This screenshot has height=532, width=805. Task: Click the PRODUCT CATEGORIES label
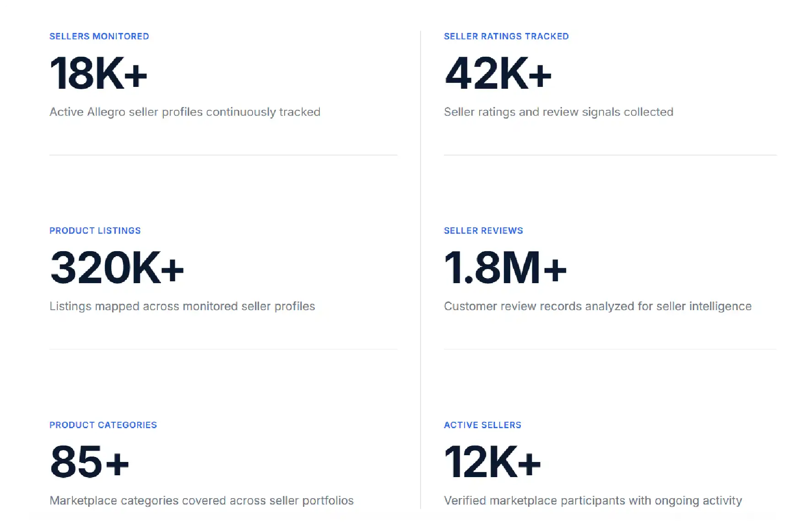[103, 425]
